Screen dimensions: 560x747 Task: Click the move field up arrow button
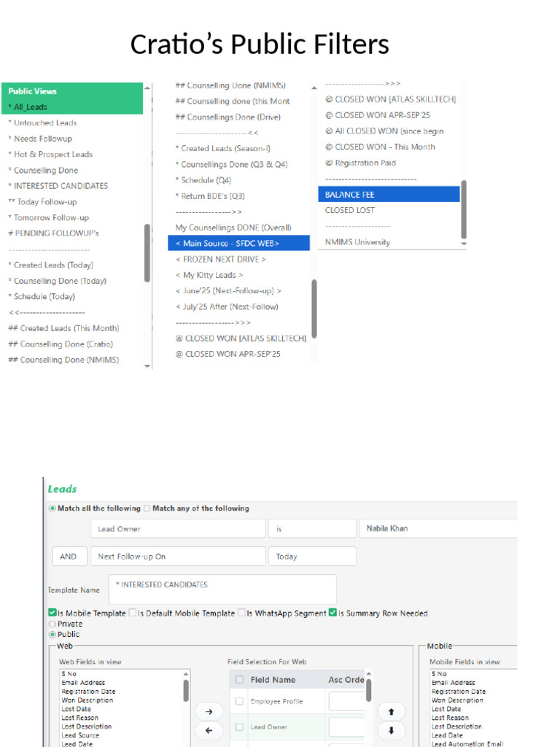point(392,711)
